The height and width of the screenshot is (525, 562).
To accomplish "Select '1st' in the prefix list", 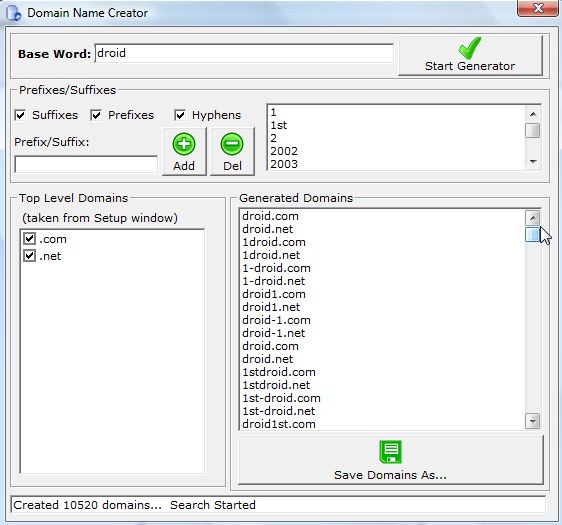I will 396,125.
